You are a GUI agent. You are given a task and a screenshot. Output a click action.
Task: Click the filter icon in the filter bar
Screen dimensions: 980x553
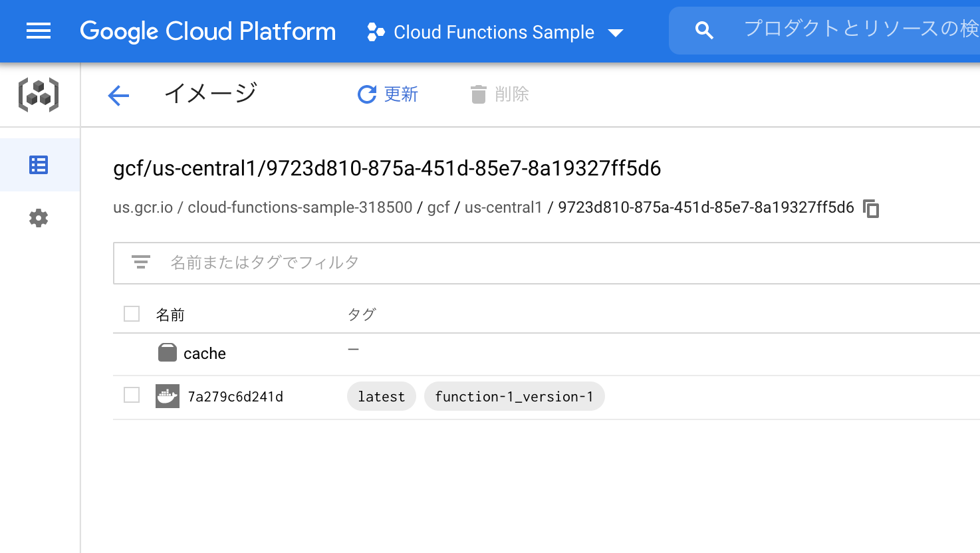tap(141, 263)
